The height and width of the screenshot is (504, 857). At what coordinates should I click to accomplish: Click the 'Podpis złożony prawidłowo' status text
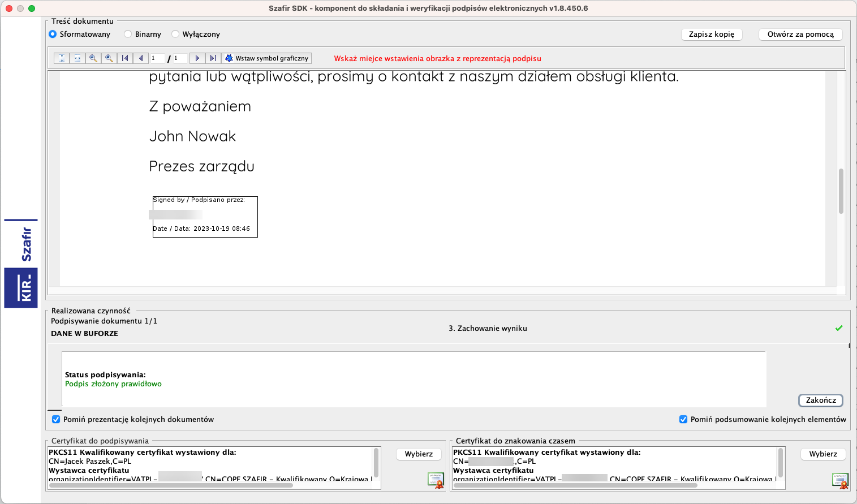(113, 384)
